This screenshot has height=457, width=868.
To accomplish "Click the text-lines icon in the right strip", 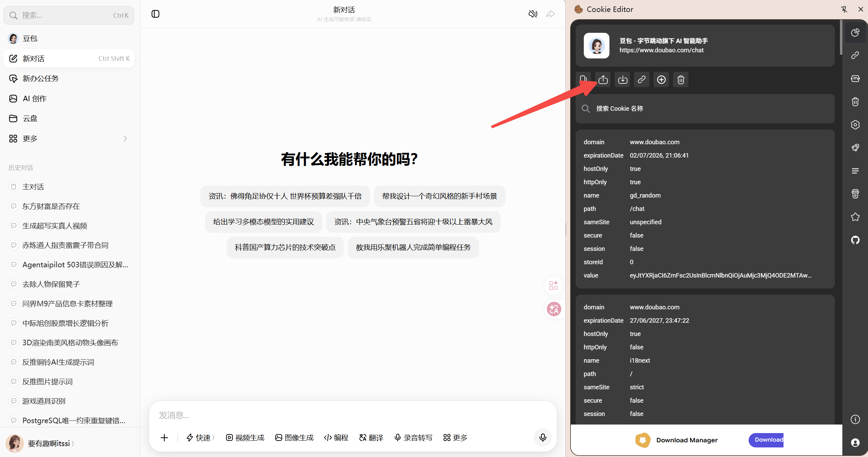I will coord(855,171).
